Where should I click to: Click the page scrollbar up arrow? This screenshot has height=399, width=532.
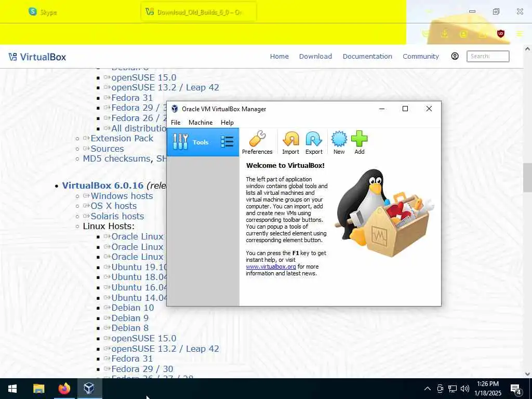click(527, 49)
